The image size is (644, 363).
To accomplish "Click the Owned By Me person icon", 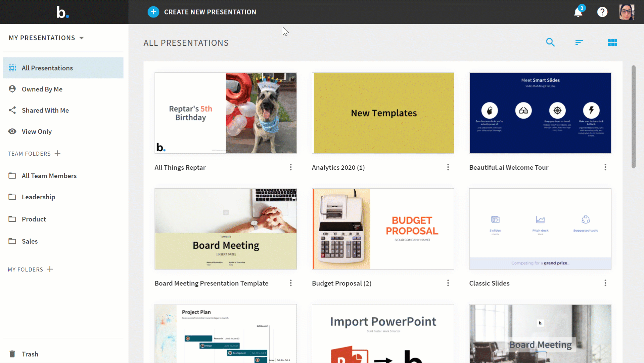I will [12, 89].
